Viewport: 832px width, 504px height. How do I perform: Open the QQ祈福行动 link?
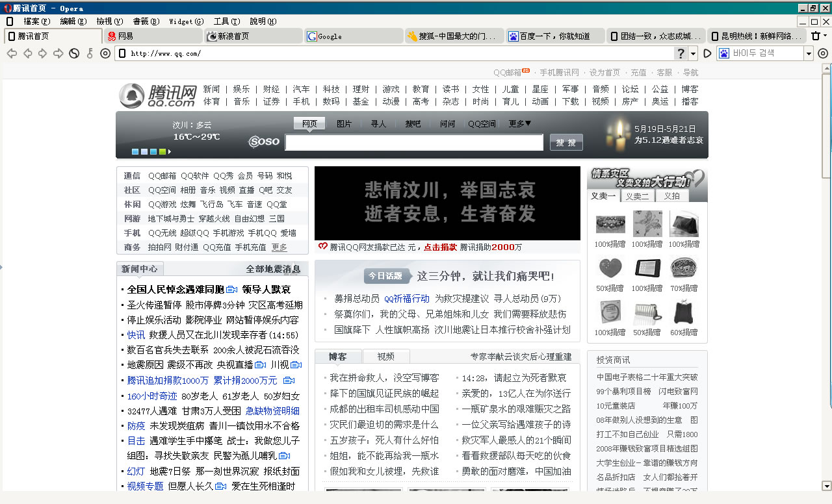tap(407, 299)
